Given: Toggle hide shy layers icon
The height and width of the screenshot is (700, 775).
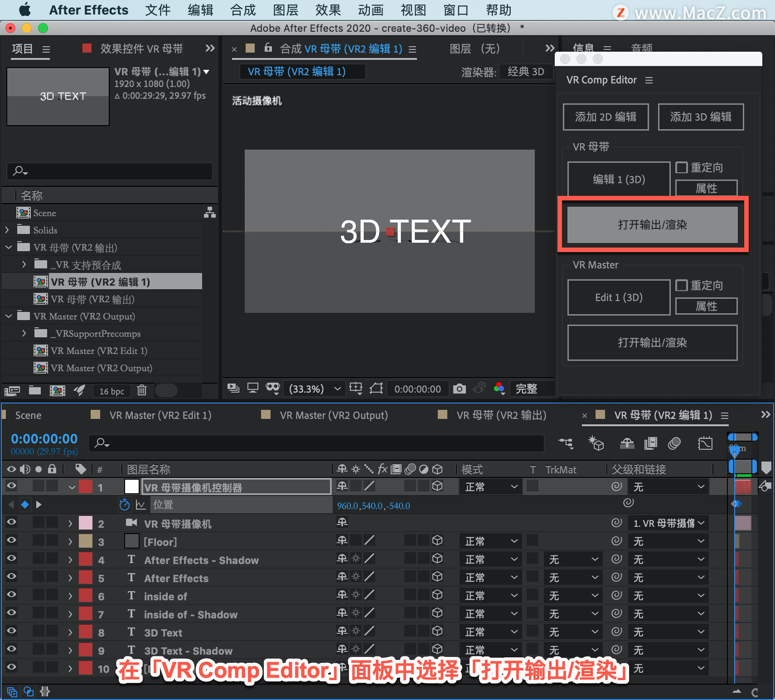Looking at the screenshot, I should [x=627, y=443].
